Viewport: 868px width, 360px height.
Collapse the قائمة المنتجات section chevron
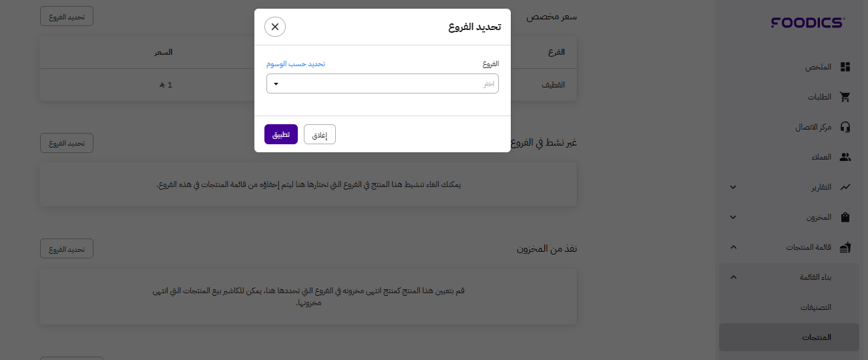click(x=733, y=247)
